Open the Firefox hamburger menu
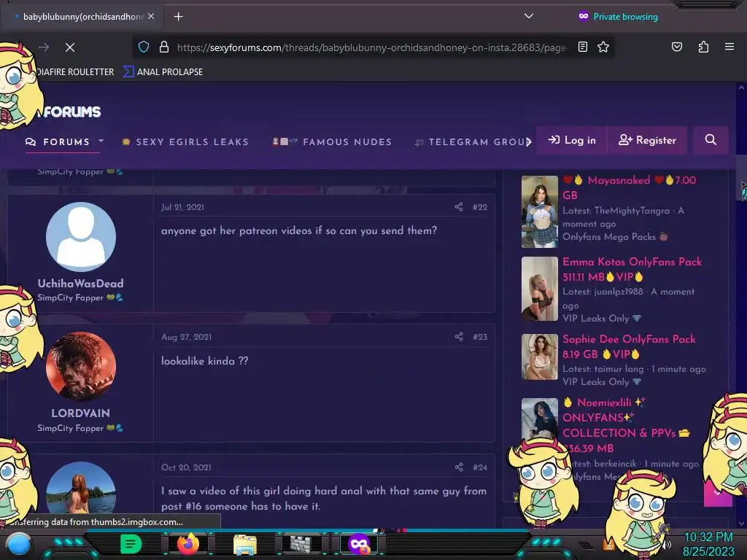Screen dimensions: 747x560 coord(729,47)
